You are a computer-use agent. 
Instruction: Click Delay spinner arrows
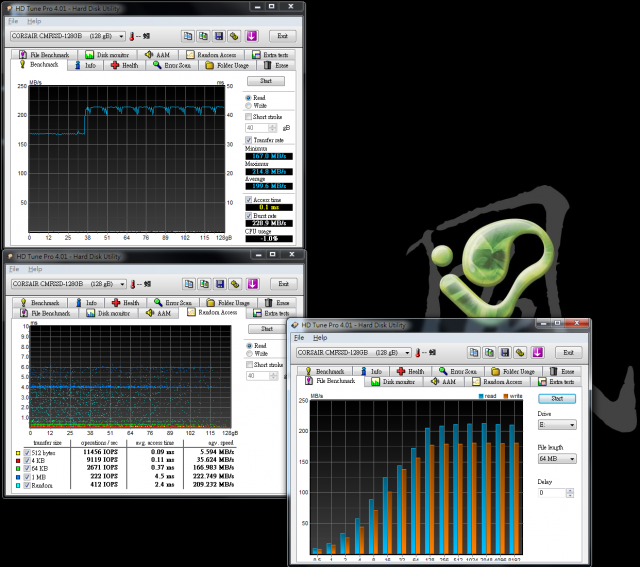570,493
